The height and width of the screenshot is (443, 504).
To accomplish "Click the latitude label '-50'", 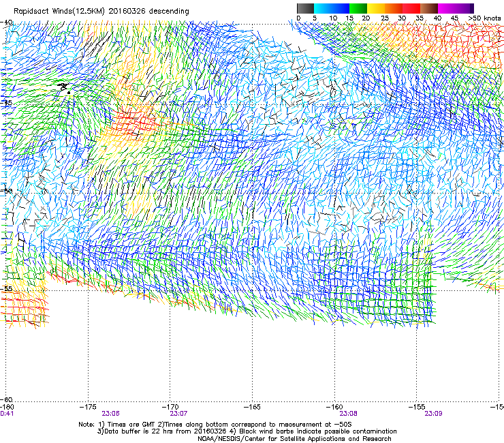I will click(7, 191).
